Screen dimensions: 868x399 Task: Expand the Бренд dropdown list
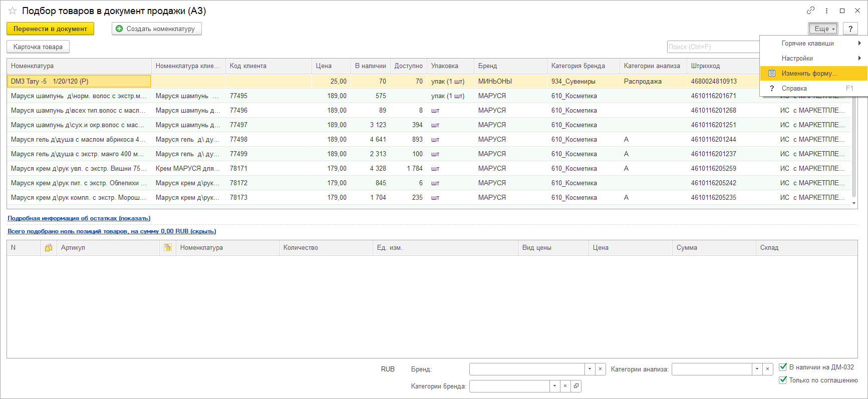pyautogui.click(x=590, y=369)
